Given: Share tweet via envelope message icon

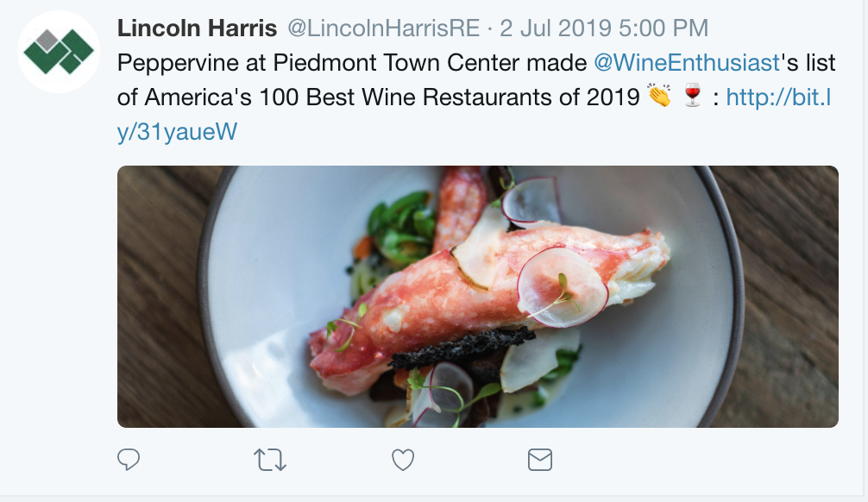Looking at the screenshot, I should tap(539, 460).
